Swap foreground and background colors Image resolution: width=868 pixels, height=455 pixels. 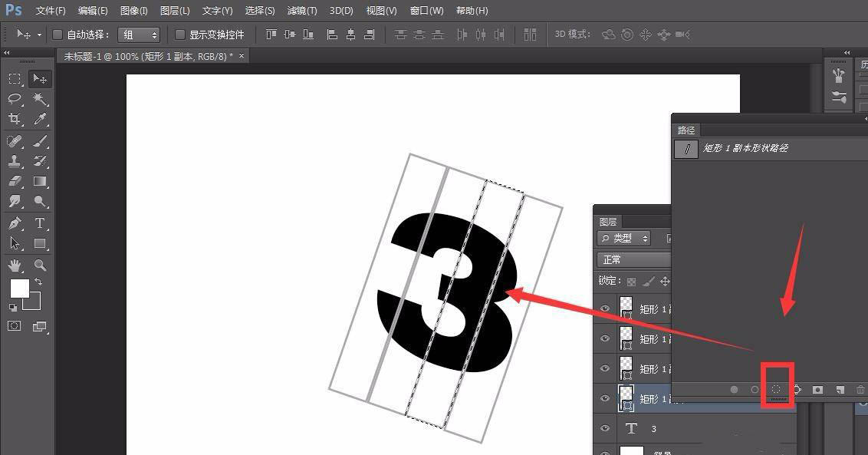38,282
